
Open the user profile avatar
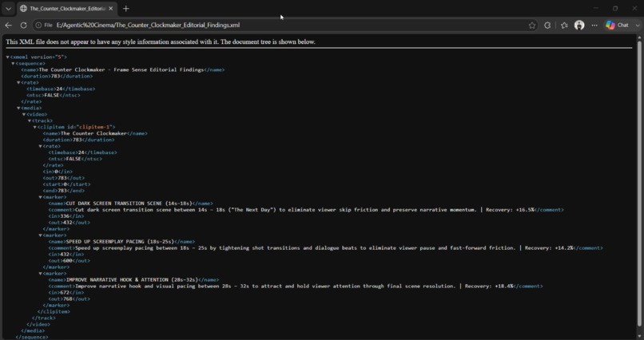579,25
